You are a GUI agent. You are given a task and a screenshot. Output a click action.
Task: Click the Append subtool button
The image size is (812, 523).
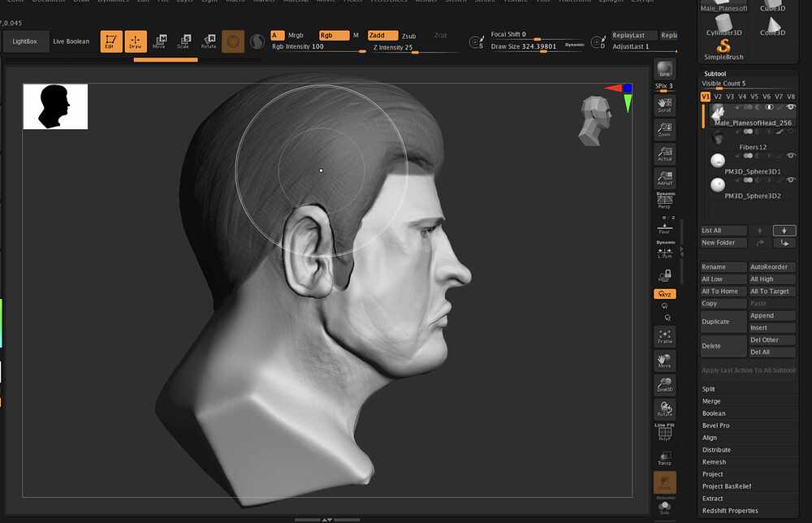(771, 315)
